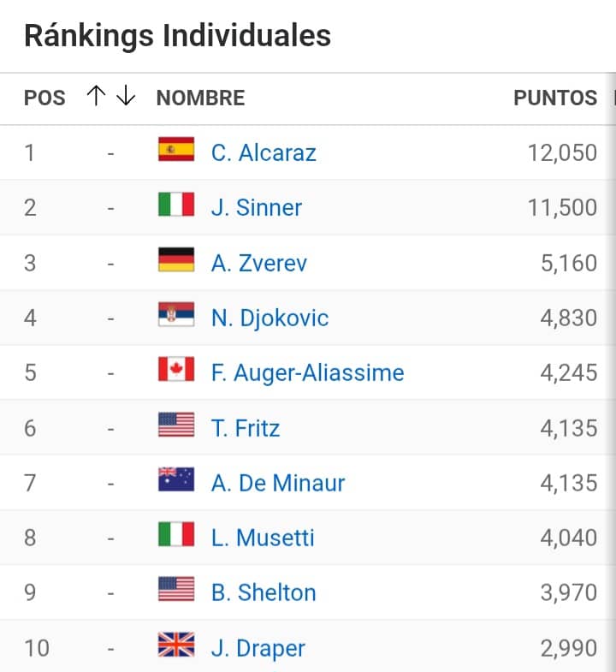Select the Ránkings Individuales heading
The height and width of the screenshot is (672, 616).
coord(177,36)
